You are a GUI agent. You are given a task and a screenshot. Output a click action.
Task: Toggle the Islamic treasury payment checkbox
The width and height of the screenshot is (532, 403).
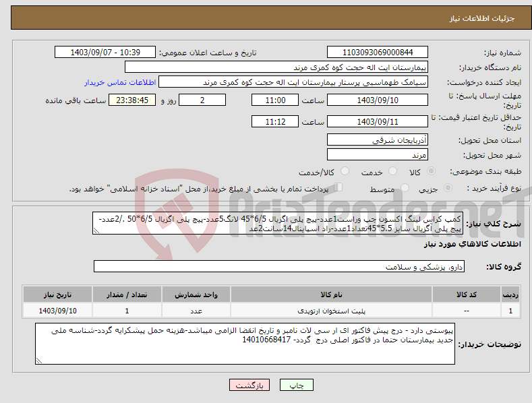click(x=338, y=187)
